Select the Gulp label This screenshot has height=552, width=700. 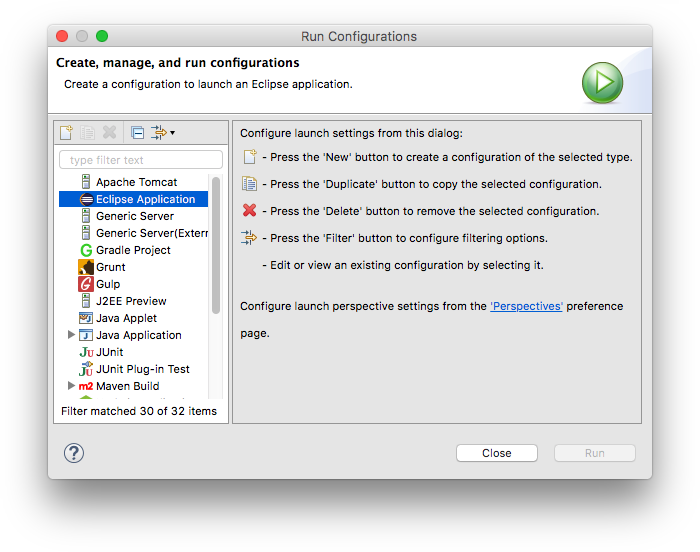click(x=108, y=284)
